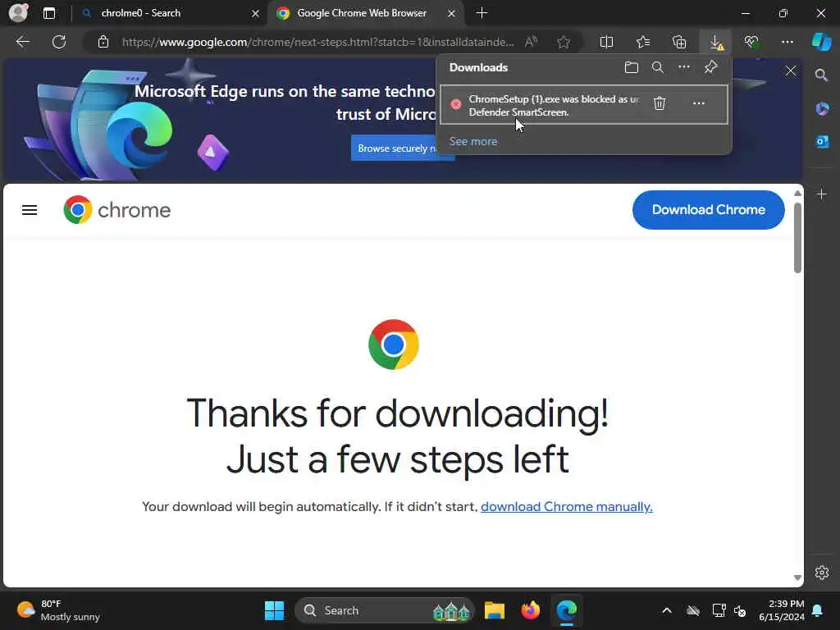The width and height of the screenshot is (840, 630).
Task: Open sidebar settings gear
Action: (822, 573)
